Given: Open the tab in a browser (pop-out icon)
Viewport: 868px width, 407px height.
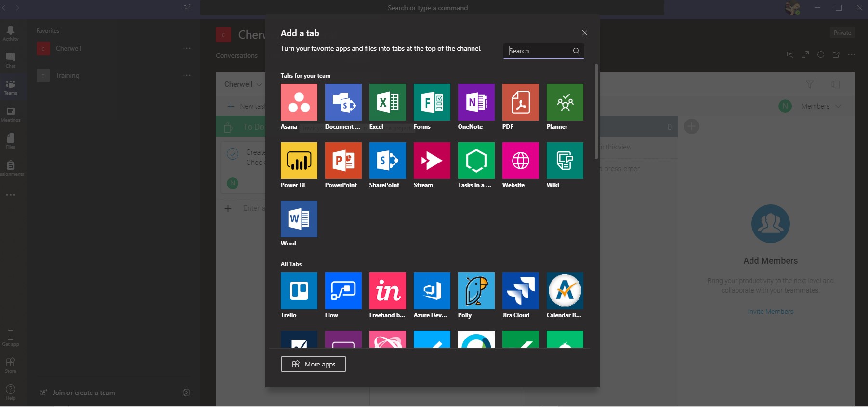Looking at the screenshot, I should (x=836, y=54).
